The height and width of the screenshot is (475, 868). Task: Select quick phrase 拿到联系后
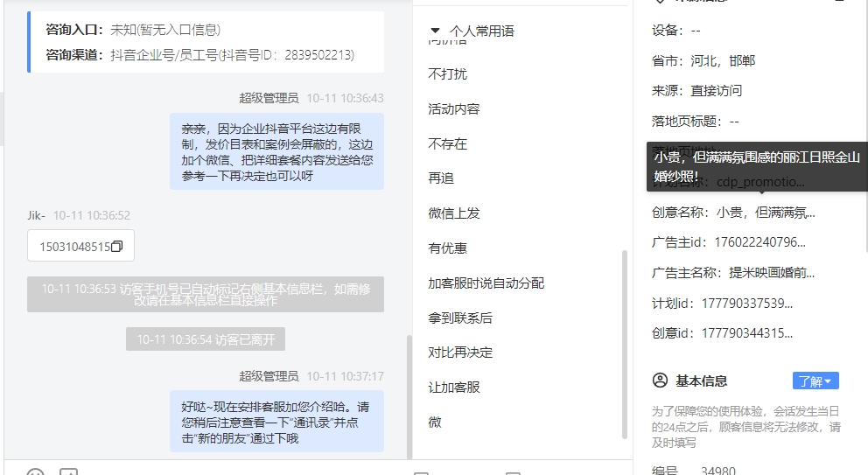tap(460, 318)
